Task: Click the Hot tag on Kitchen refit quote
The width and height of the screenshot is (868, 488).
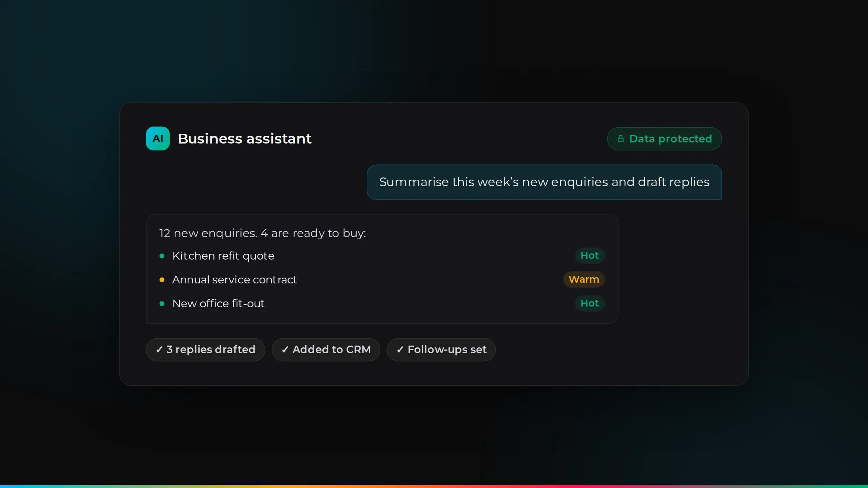Action: 590,256
